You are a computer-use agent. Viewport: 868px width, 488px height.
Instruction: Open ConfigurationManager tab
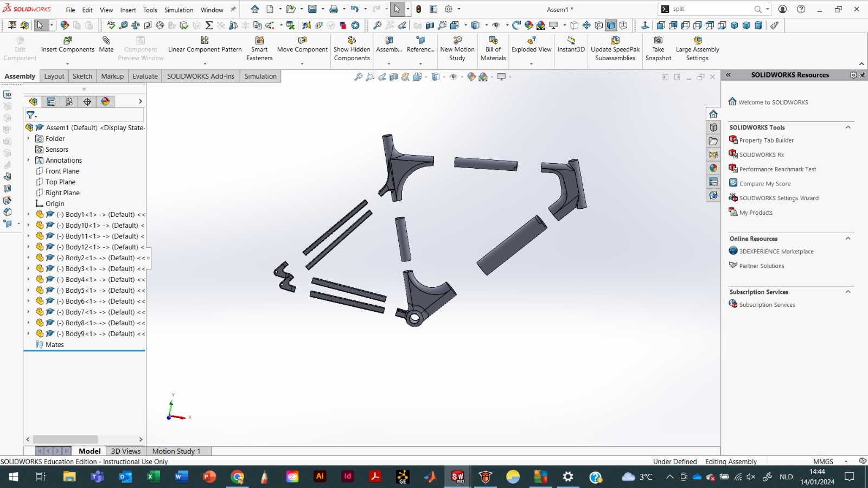point(69,101)
